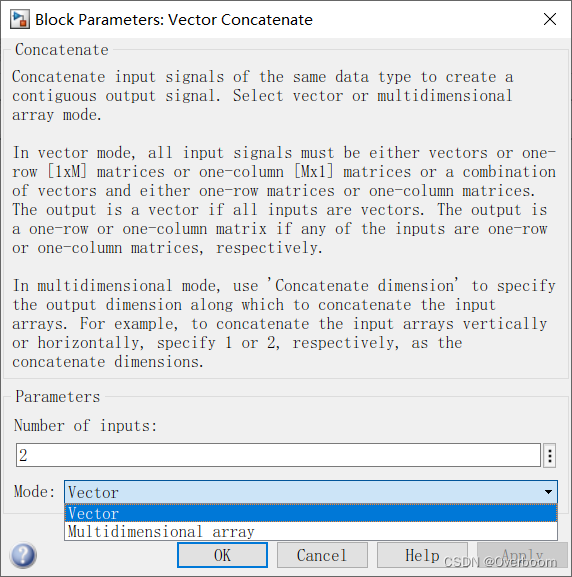
Task: Open the three-dot menu beside Number of inputs
Action: pos(549,456)
